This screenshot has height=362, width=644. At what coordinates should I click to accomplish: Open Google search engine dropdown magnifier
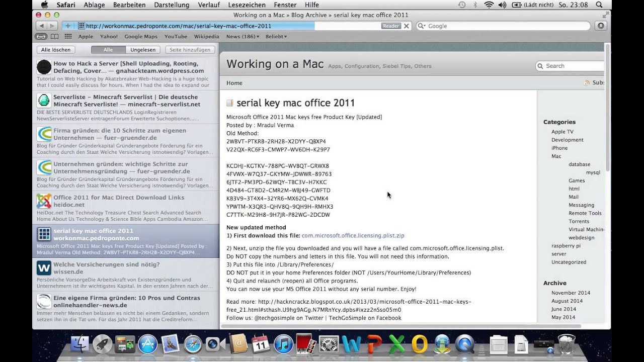[x=422, y=26]
